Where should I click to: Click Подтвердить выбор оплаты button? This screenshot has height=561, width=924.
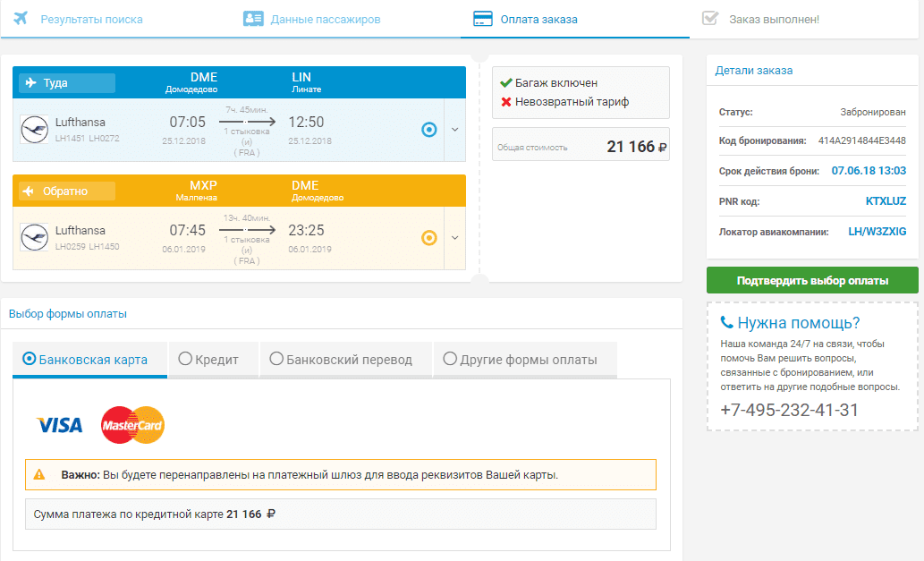812,281
